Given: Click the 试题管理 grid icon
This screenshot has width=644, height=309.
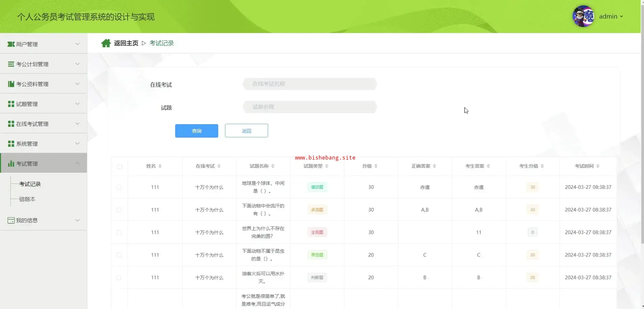Looking at the screenshot, I should point(11,104).
